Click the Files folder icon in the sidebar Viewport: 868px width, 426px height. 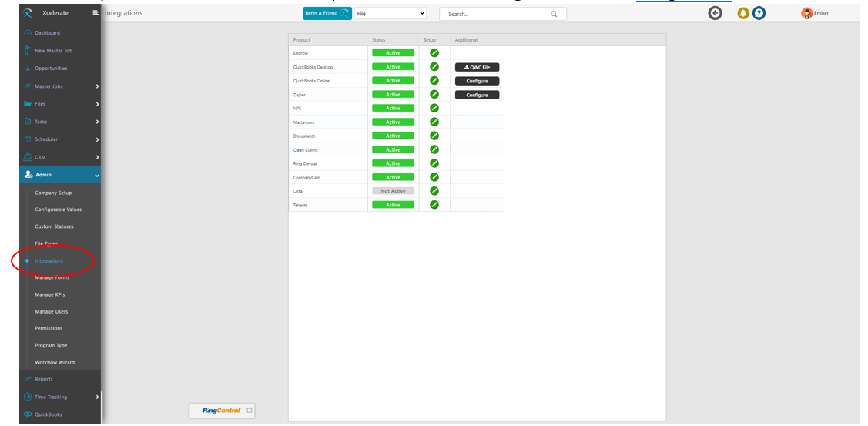coord(28,103)
